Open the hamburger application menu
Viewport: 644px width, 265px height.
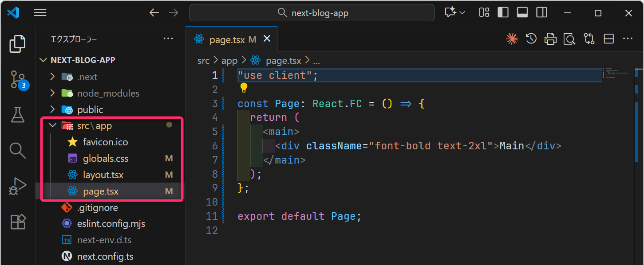pos(40,13)
